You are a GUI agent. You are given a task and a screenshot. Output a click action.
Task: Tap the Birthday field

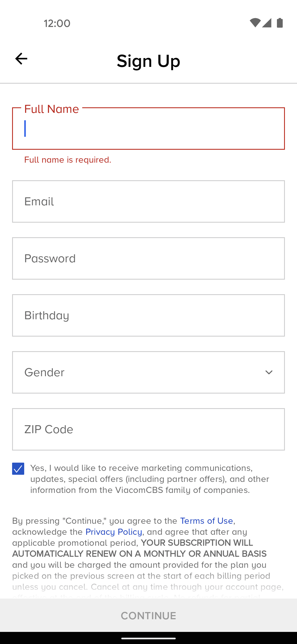click(x=148, y=315)
